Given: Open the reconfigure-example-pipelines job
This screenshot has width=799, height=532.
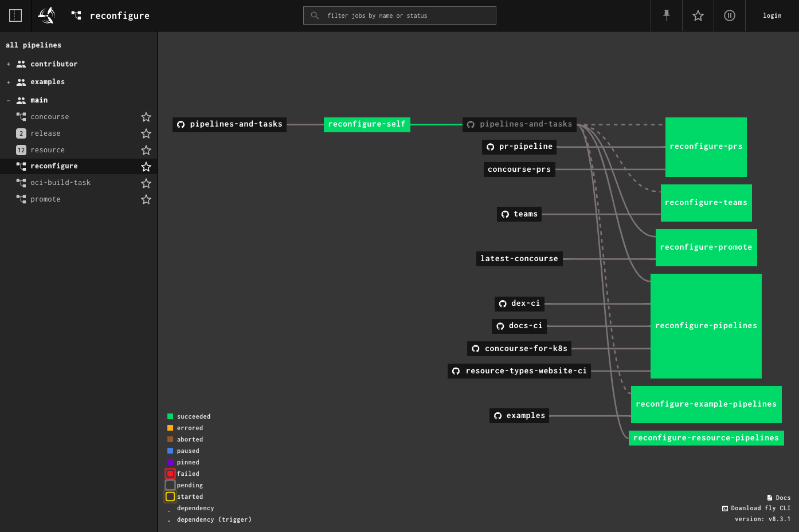Looking at the screenshot, I should (706, 404).
